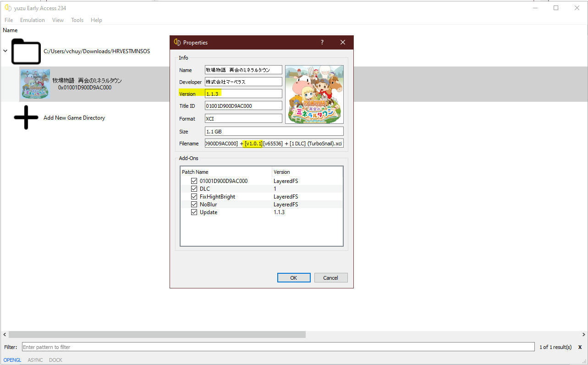Click the LayeredFS version cell for NoBlur
This screenshot has width=588, height=365.
pyautogui.click(x=286, y=205)
